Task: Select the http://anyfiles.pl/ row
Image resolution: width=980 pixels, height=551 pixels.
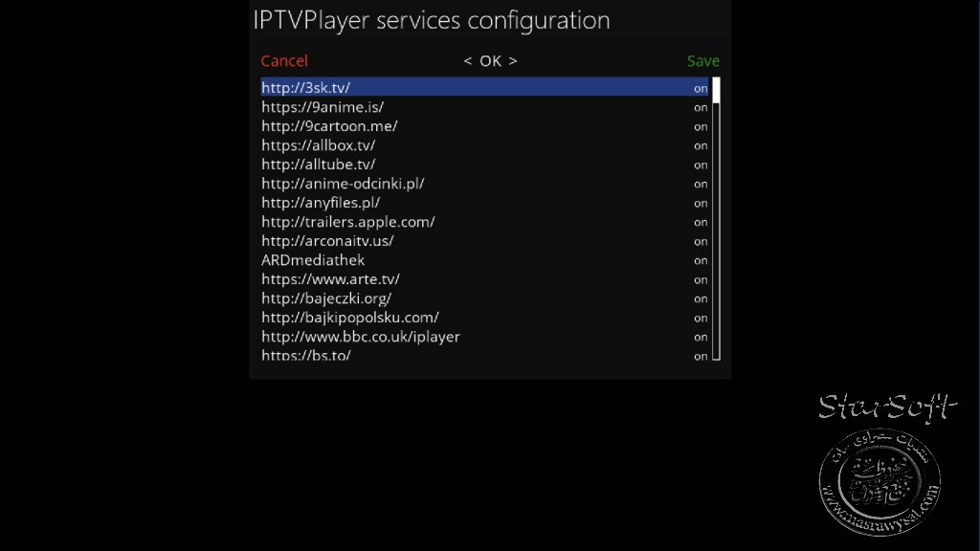Action: (484, 203)
